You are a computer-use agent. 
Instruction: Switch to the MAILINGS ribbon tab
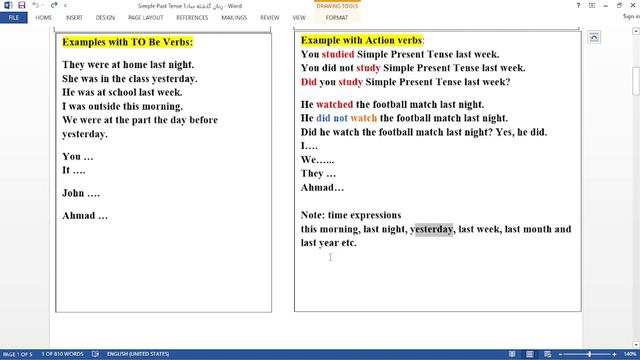point(234,18)
